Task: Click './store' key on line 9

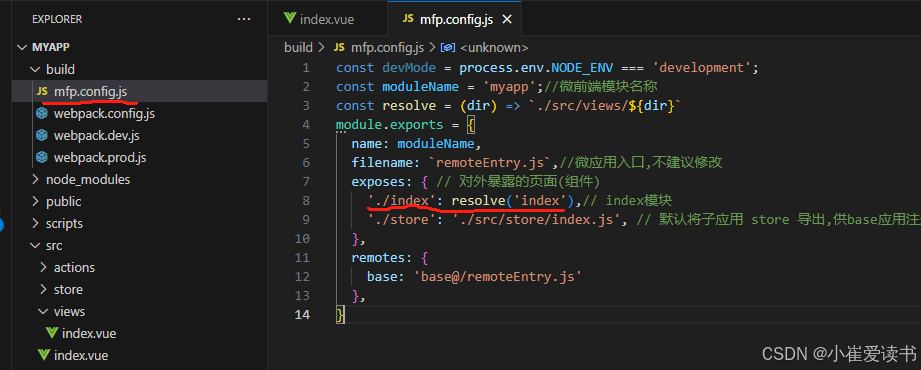Action: tap(402, 220)
